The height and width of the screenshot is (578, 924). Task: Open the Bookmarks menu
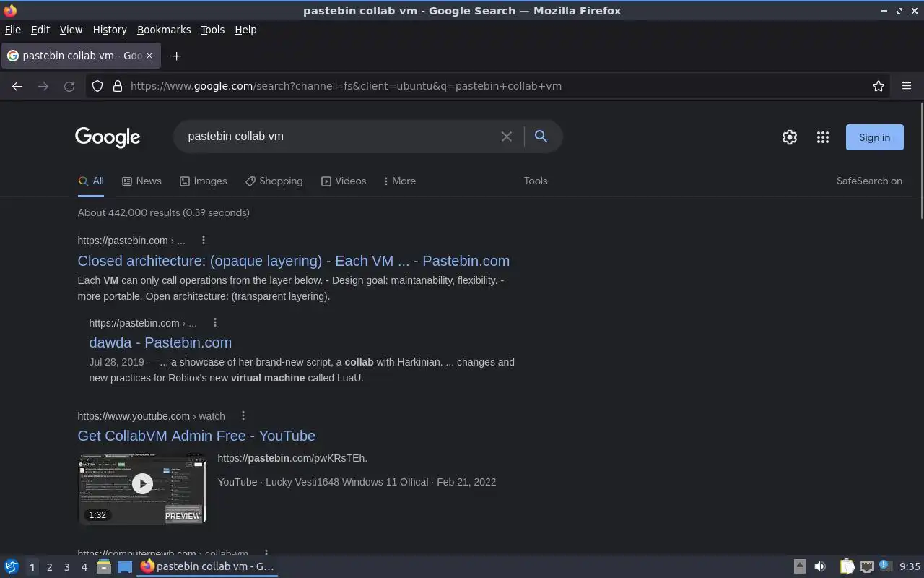[x=164, y=30]
